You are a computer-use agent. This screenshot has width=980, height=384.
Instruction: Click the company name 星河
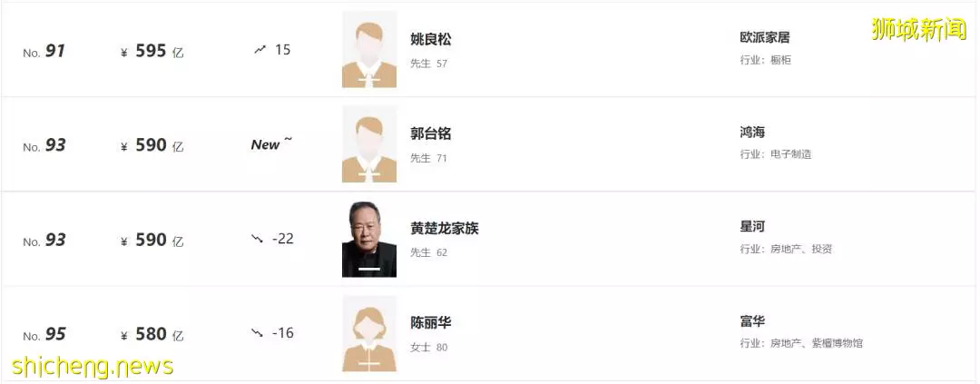coord(752,226)
